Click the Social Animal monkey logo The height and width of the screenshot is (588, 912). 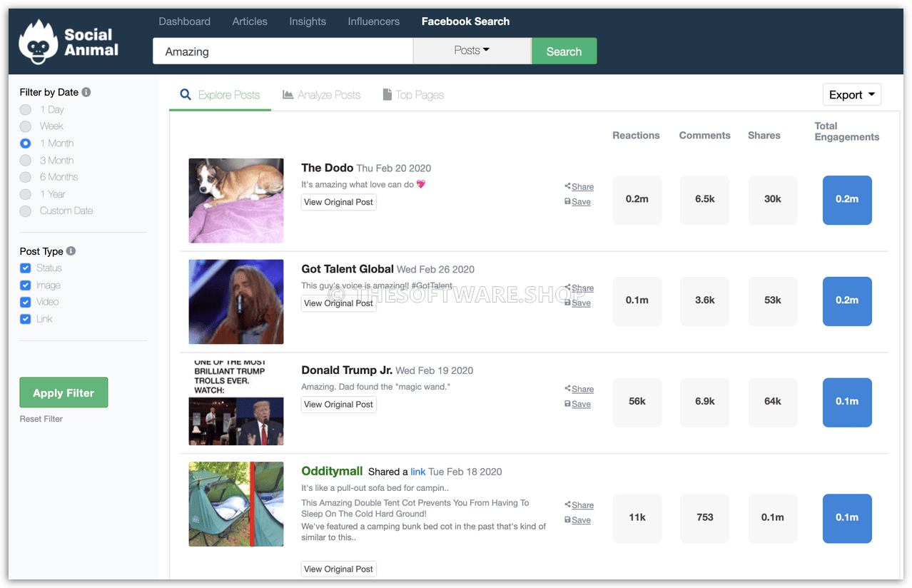point(39,42)
